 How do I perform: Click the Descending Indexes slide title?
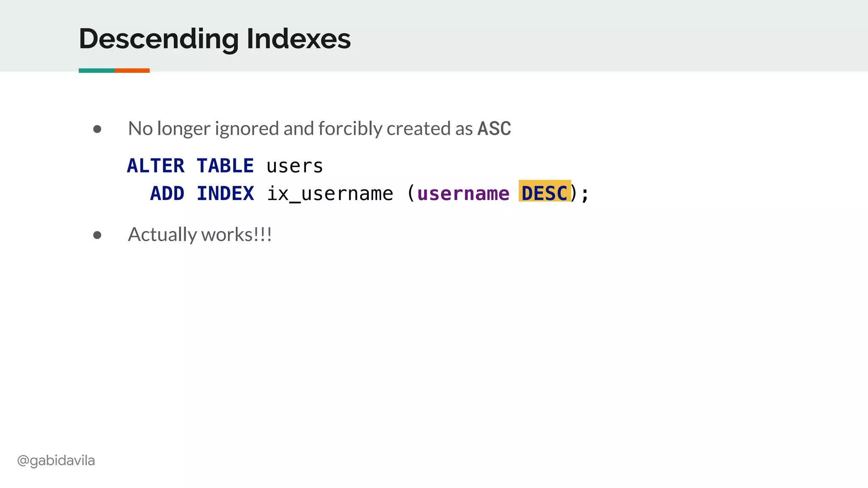[x=214, y=39]
